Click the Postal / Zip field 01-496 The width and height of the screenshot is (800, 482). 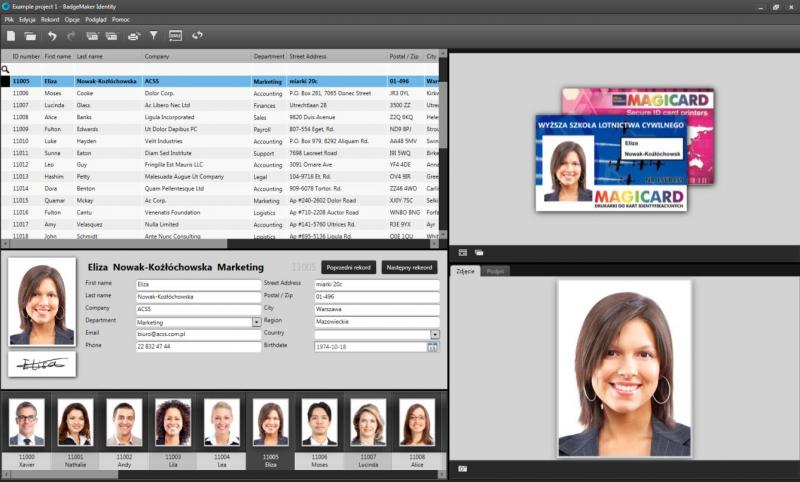377,297
